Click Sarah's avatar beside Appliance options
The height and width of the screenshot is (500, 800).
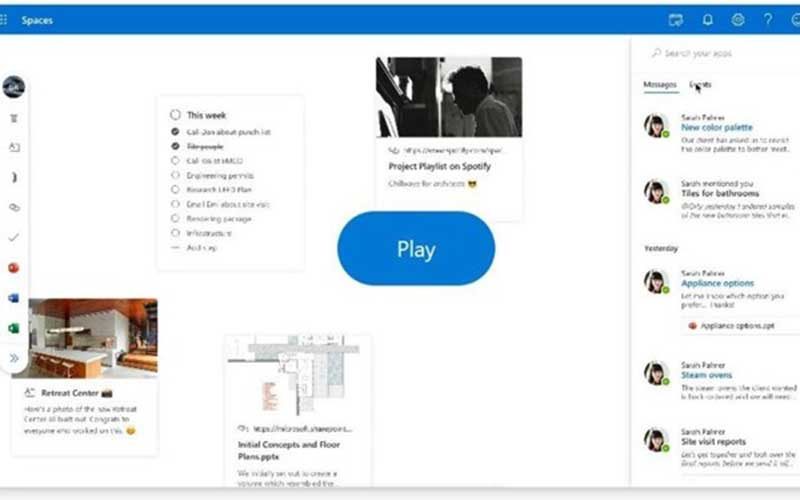[656, 282]
